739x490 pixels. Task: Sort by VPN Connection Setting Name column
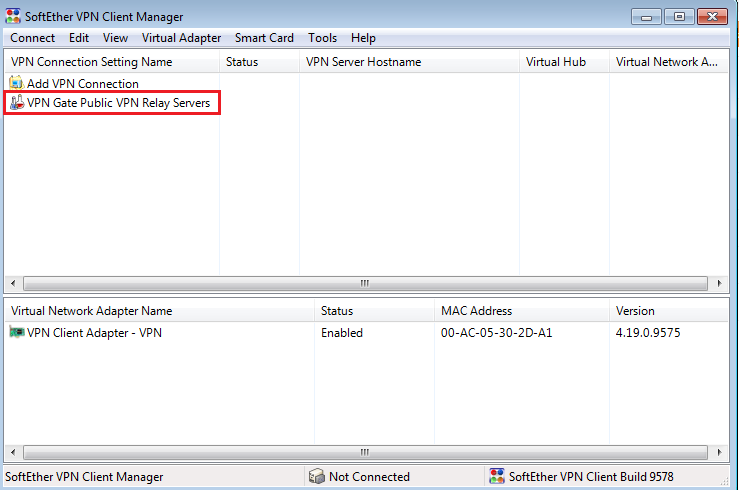click(112, 62)
